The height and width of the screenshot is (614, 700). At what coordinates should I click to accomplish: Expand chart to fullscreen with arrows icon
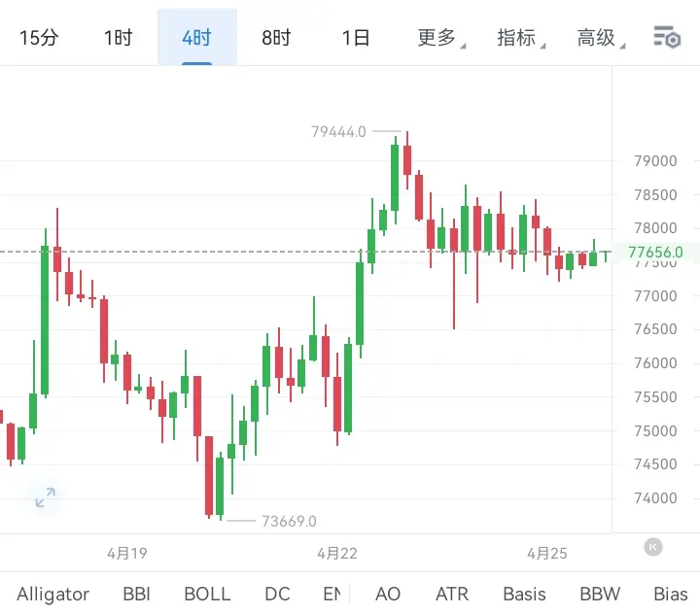(x=45, y=497)
